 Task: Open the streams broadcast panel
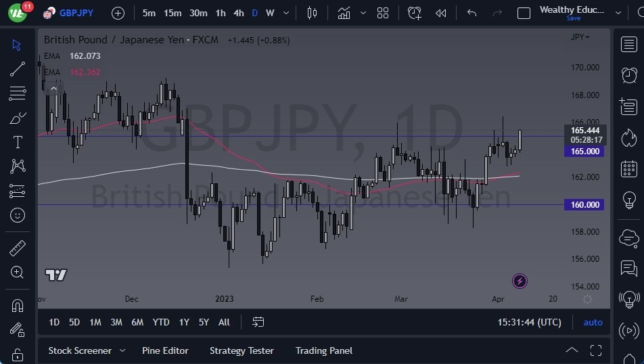629,330
